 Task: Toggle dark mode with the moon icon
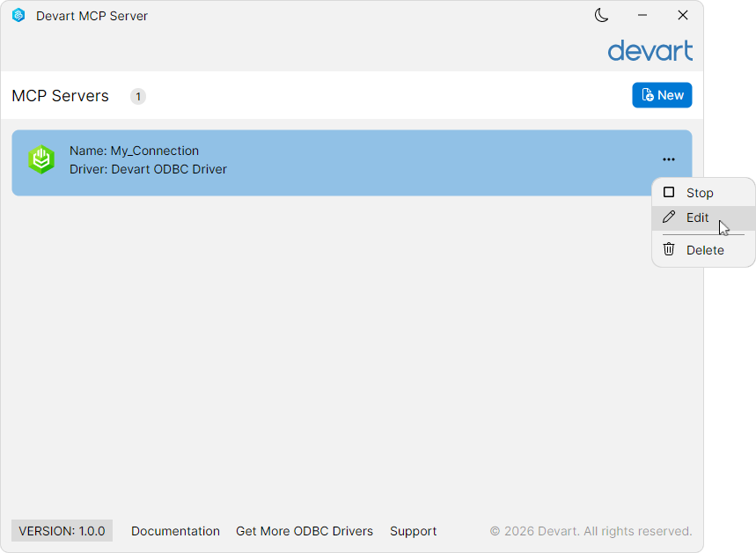click(x=601, y=16)
